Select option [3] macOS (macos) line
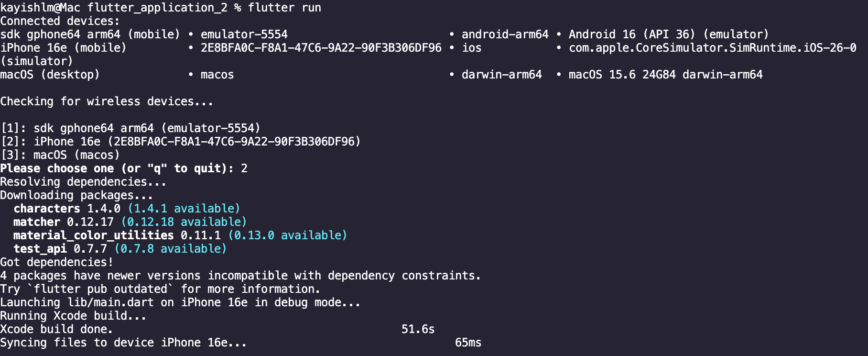The image size is (868, 356). tap(60, 155)
